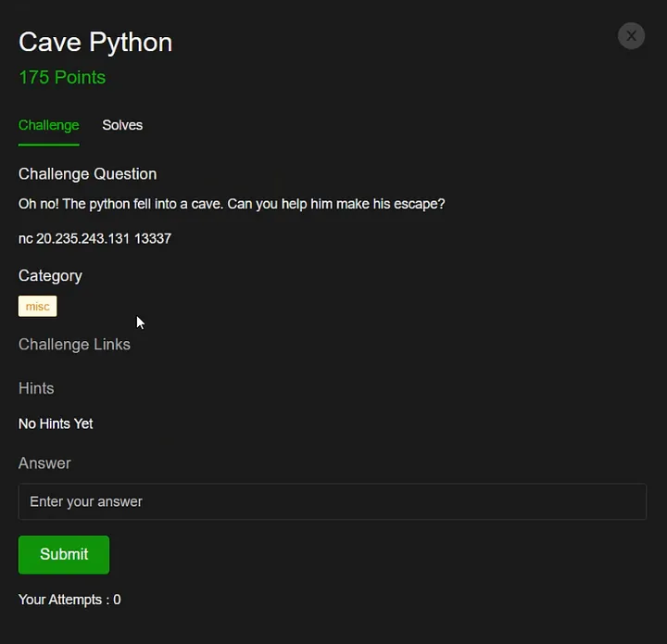
Task: Click the Cave Python title
Action: (95, 43)
